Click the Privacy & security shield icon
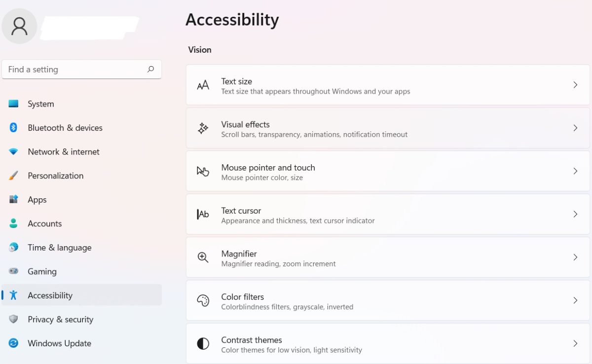Viewport: 592px width, 364px height. point(13,319)
